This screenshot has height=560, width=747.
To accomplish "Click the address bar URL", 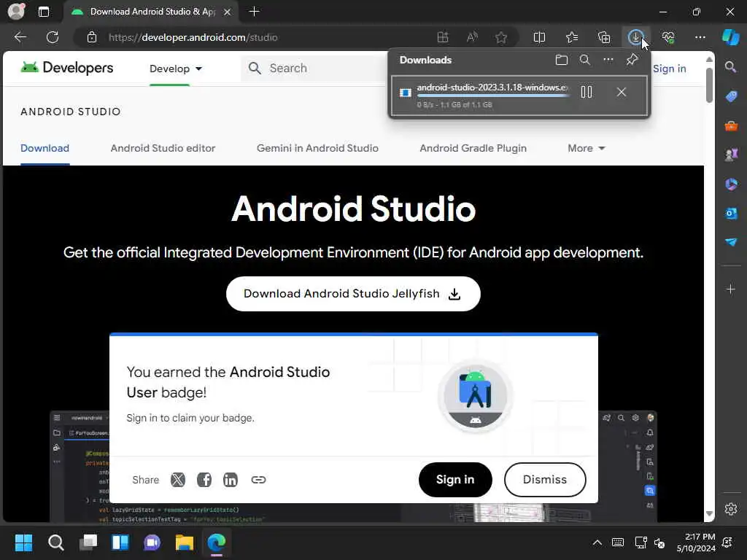I will pos(193,37).
